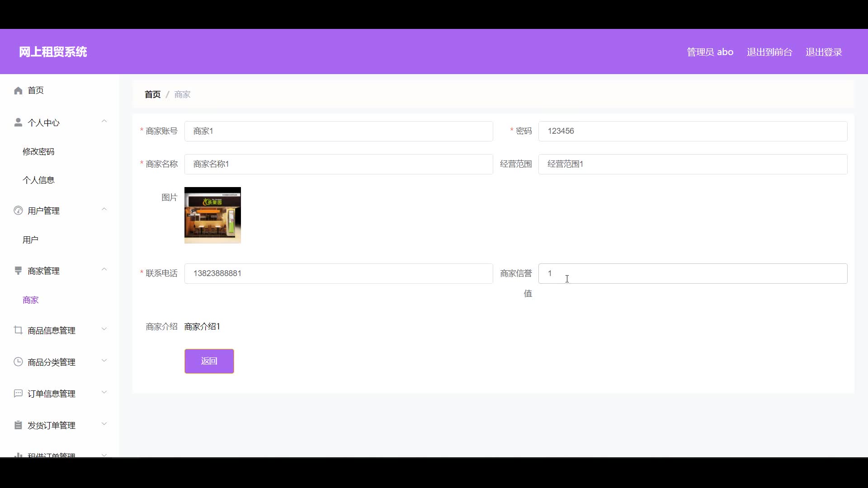Click the 商品信息管理 crop icon

18,330
